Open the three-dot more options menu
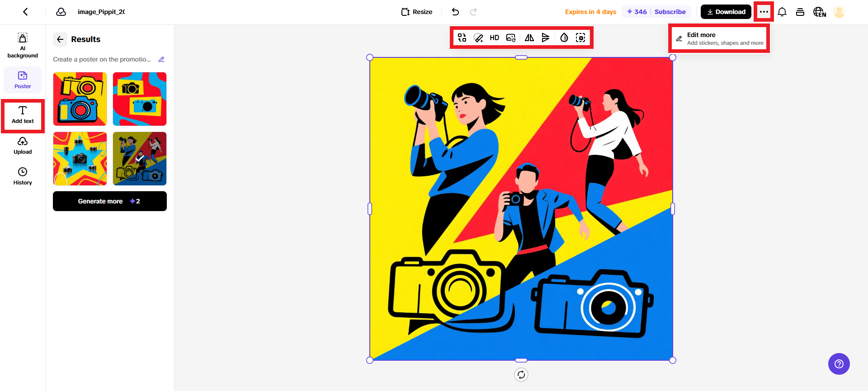868x391 pixels. point(764,12)
